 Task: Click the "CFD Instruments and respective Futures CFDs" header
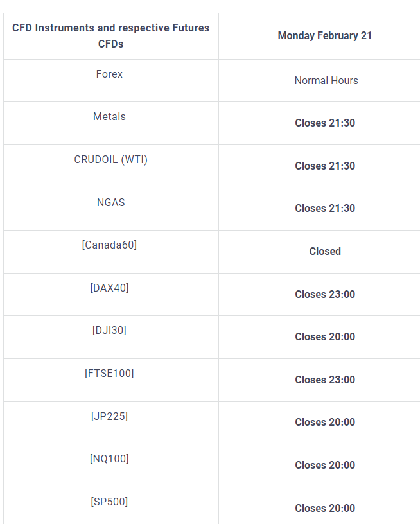pos(110,36)
